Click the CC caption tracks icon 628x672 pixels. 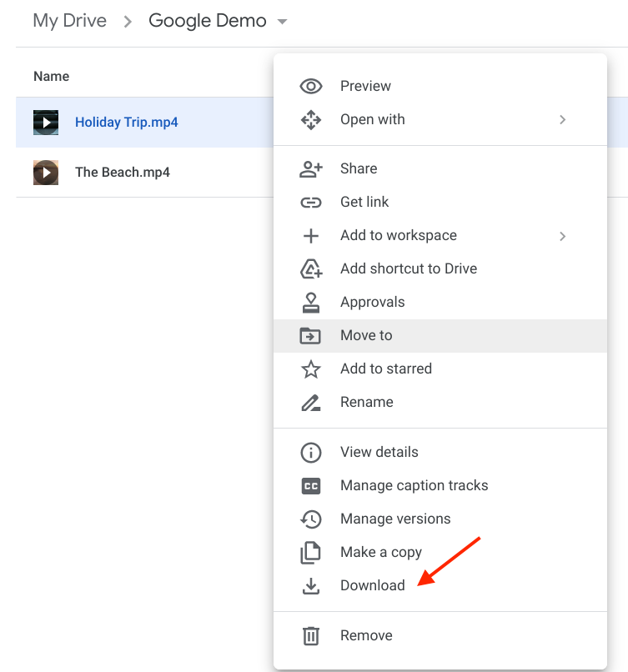[311, 486]
